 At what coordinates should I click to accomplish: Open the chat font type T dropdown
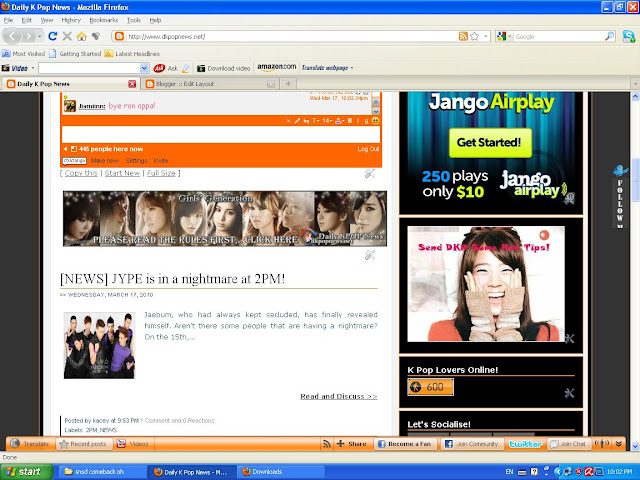coord(316,121)
